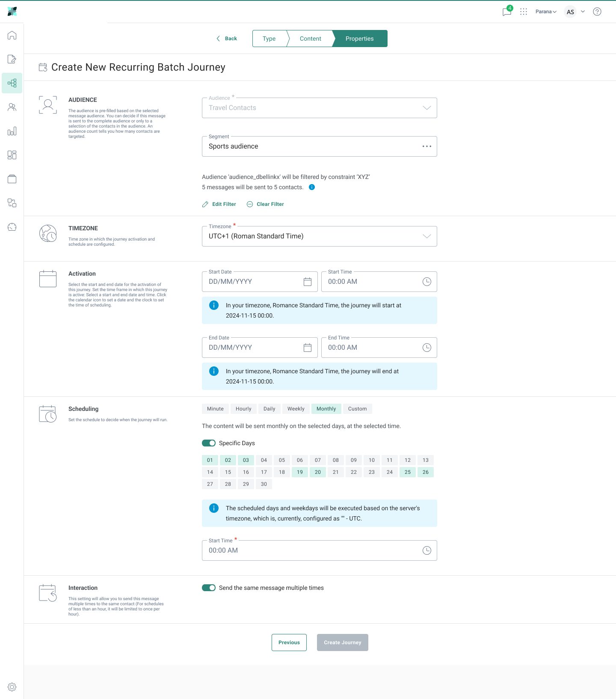Viewport: 616px width, 699px height.
Task: Choose the Daily schedule option
Action: tap(269, 409)
